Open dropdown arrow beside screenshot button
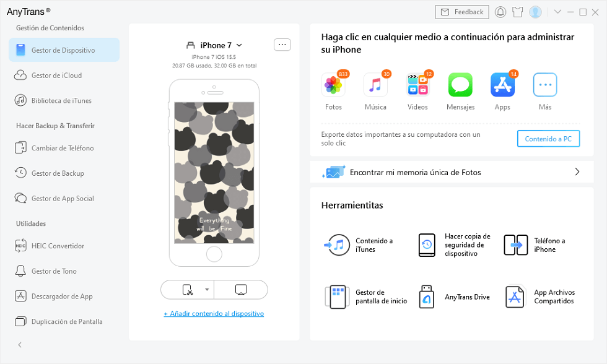 point(207,289)
